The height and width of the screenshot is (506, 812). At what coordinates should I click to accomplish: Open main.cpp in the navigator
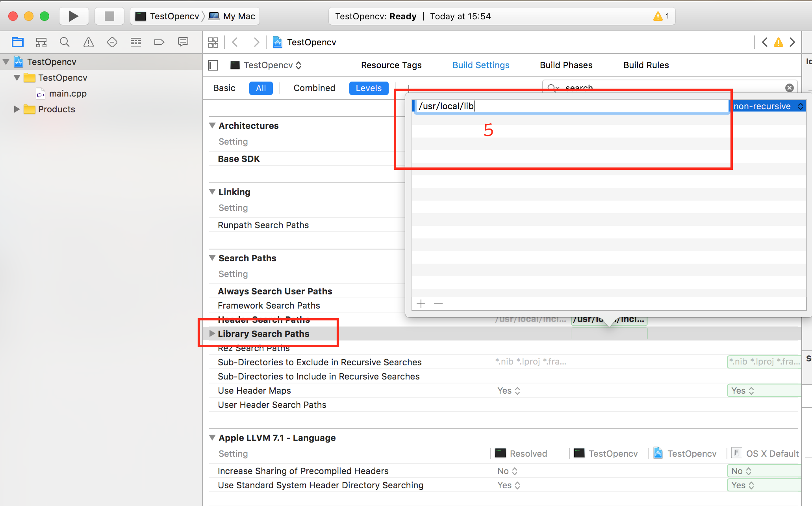click(68, 93)
